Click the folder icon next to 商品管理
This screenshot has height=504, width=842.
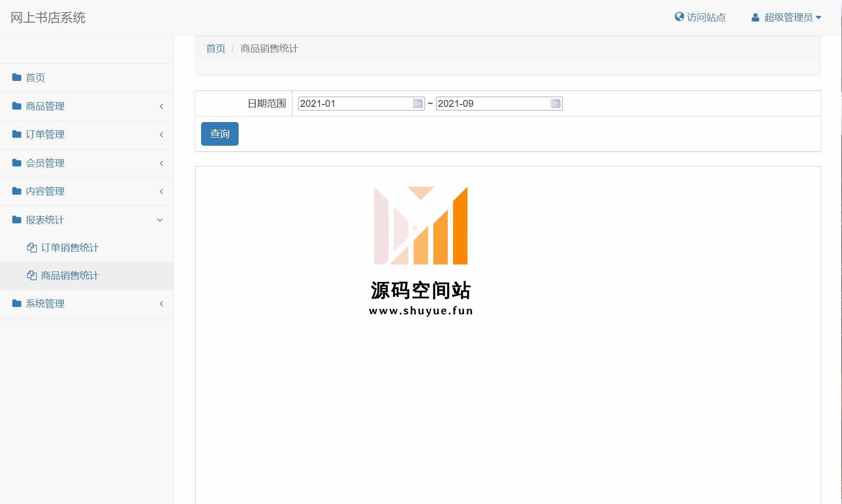17,106
